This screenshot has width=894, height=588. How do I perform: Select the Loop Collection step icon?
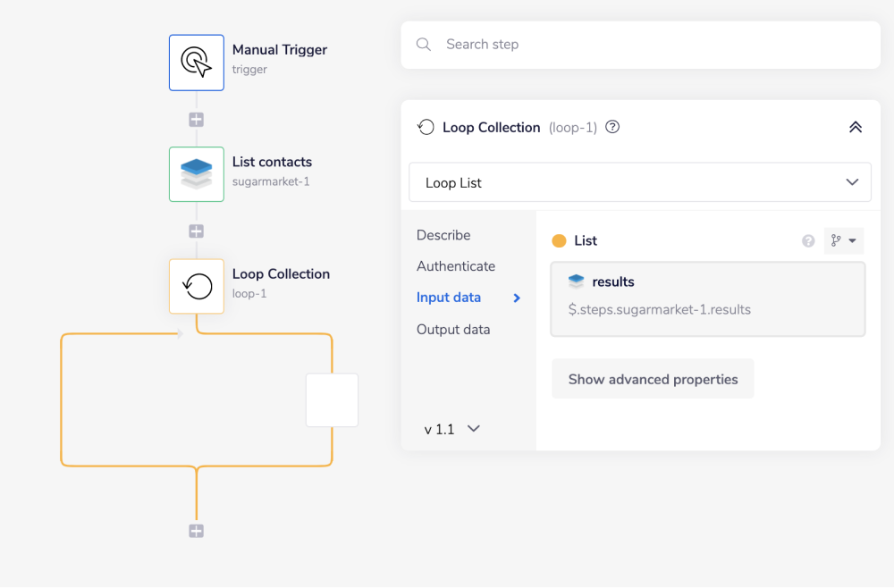(197, 286)
